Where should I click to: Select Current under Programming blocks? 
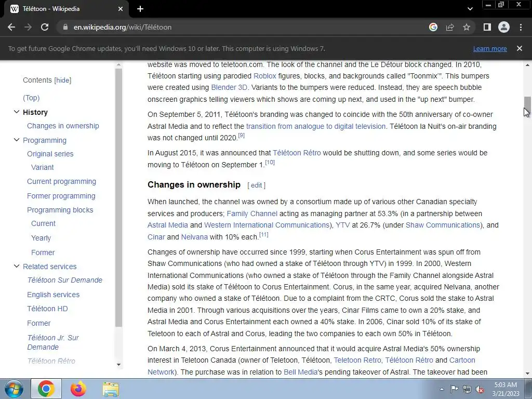[44, 223]
